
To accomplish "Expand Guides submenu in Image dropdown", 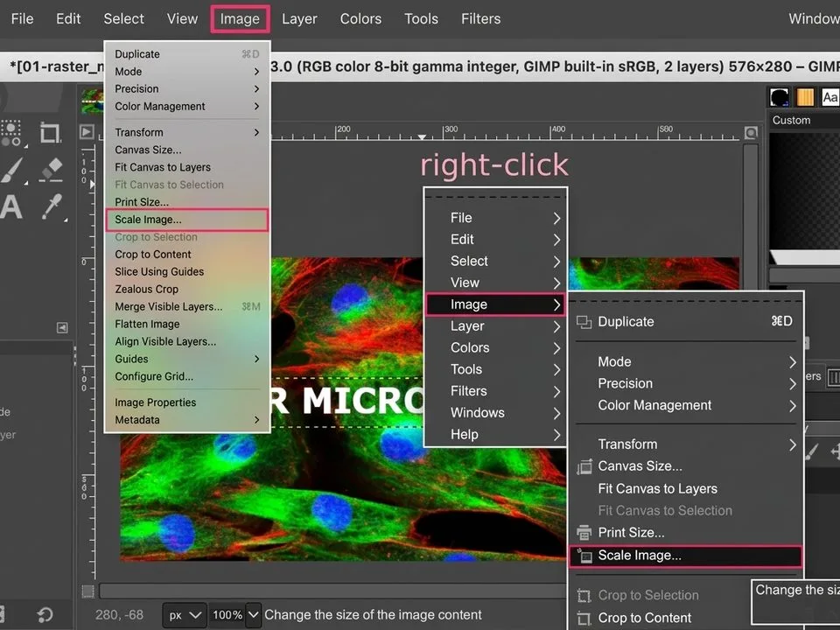I will tap(187, 359).
